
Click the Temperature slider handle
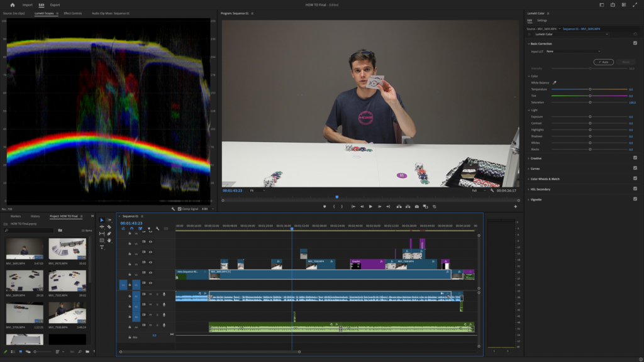click(x=590, y=89)
